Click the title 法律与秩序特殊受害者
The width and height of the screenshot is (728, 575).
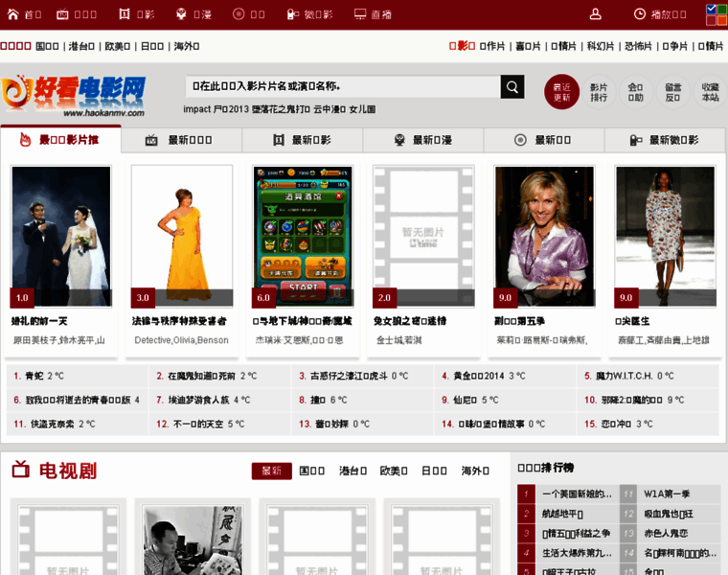(x=179, y=321)
